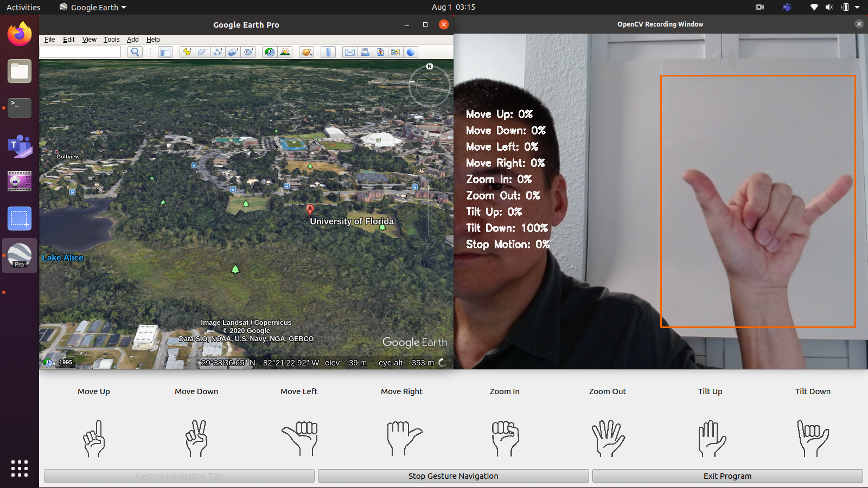Viewport: 868px width, 488px height.
Task: Show Applications grid in the dock
Action: pos(20,468)
